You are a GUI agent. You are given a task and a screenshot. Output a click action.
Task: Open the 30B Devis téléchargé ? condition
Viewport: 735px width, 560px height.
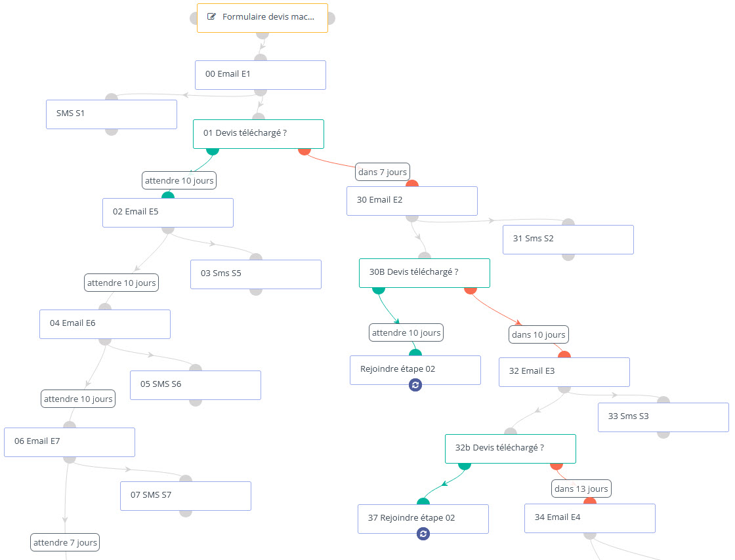coord(425,273)
